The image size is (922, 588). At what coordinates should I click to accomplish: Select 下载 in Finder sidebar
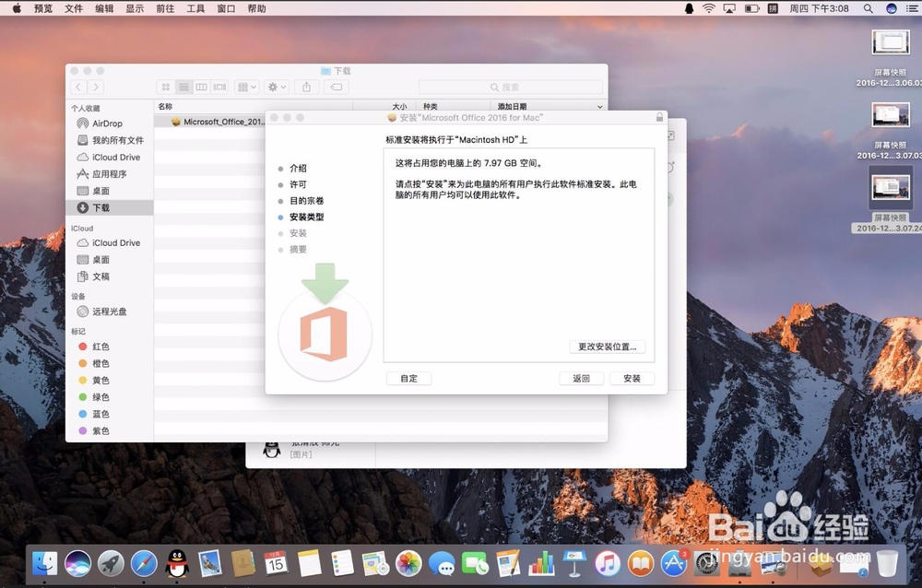(110, 207)
